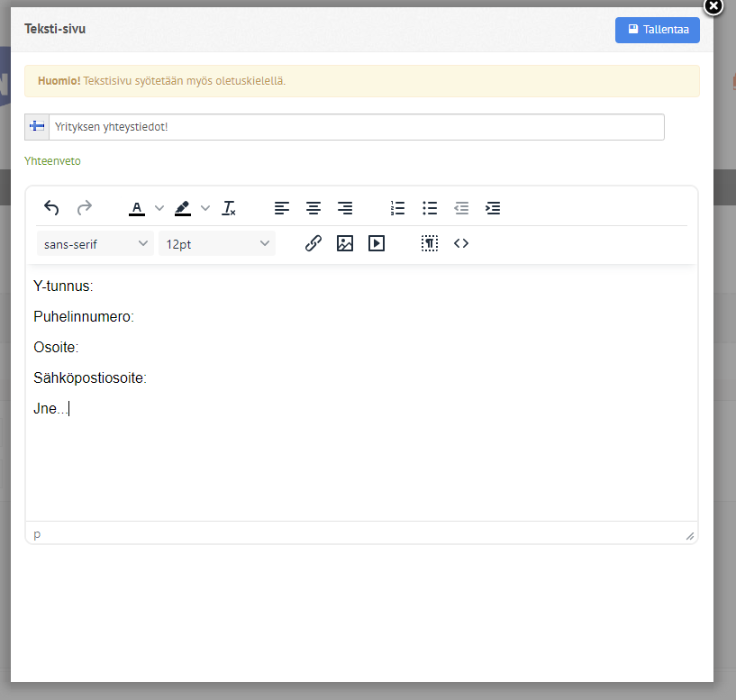Click the 'Y-tunnus:' line in editor
This screenshot has width=736, height=700.
tap(63, 286)
